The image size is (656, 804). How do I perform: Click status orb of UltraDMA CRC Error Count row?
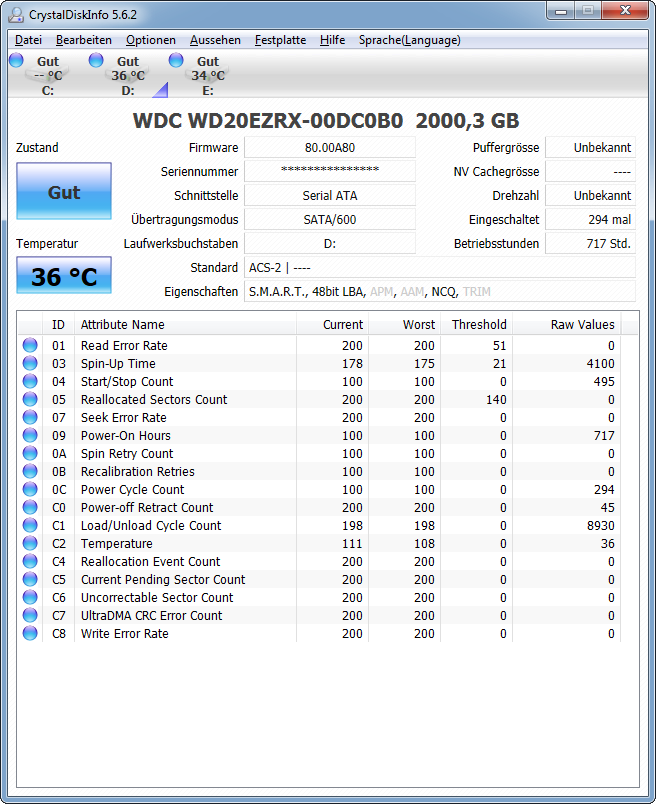30,615
